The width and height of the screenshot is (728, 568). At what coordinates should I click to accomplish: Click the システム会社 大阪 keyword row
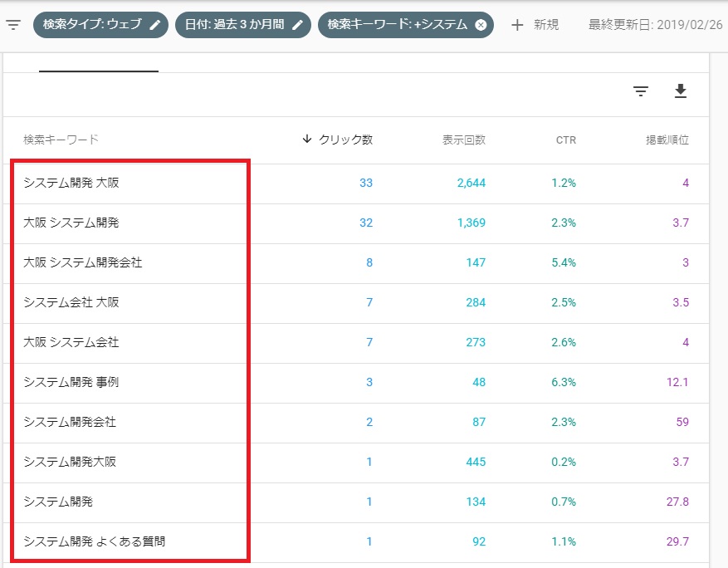71,302
